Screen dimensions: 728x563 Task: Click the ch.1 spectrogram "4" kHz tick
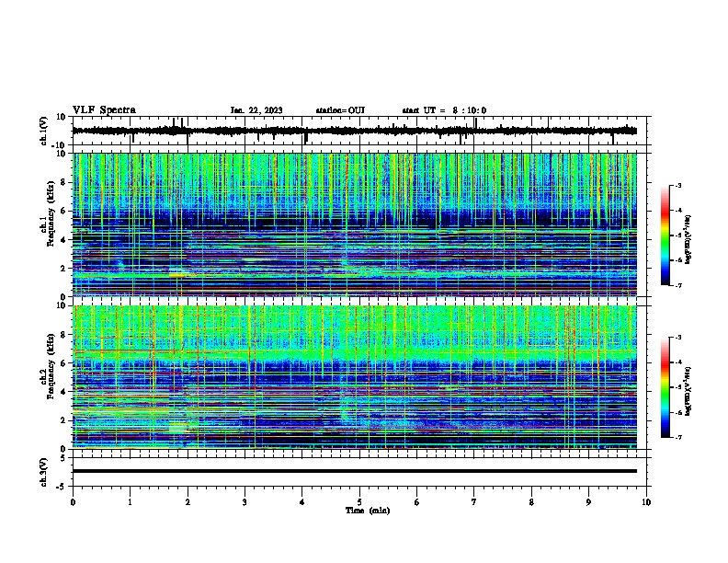[x=63, y=240]
